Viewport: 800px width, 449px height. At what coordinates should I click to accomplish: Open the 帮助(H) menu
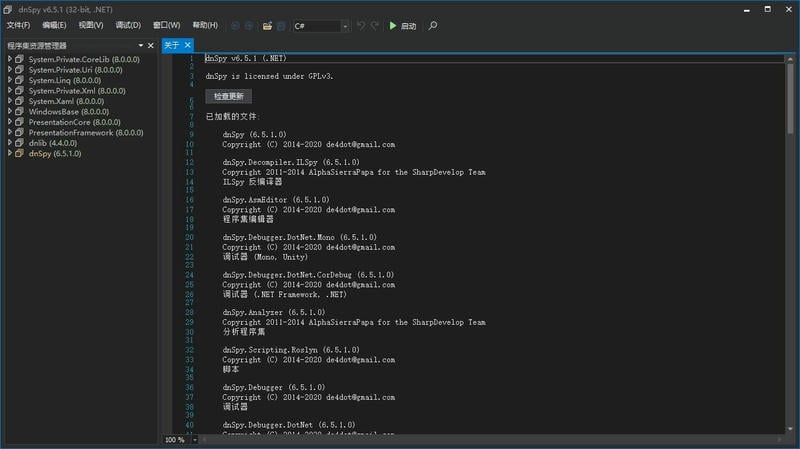[205, 25]
